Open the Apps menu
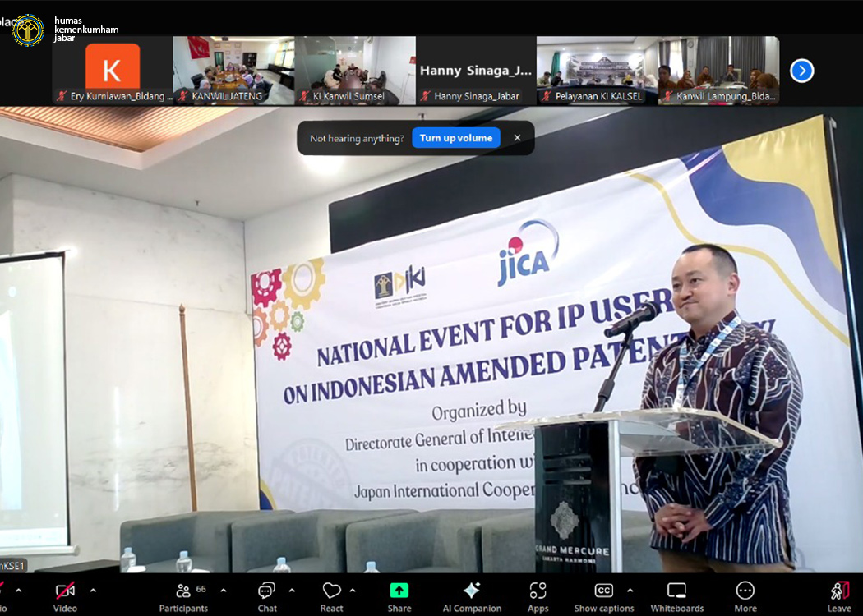This screenshot has height=616, width=863. click(538, 595)
